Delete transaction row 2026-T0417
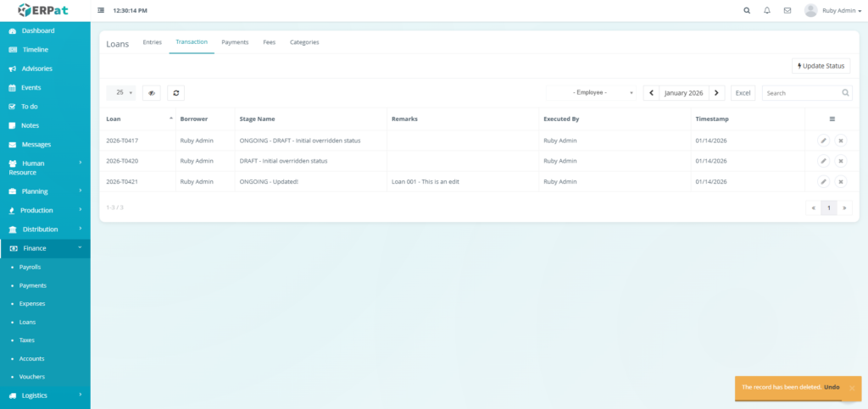Image resolution: width=868 pixels, height=409 pixels. click(x=841, y=141)
